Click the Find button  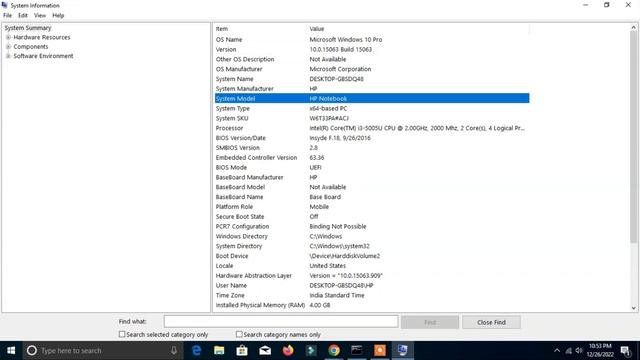coord(430,322)
